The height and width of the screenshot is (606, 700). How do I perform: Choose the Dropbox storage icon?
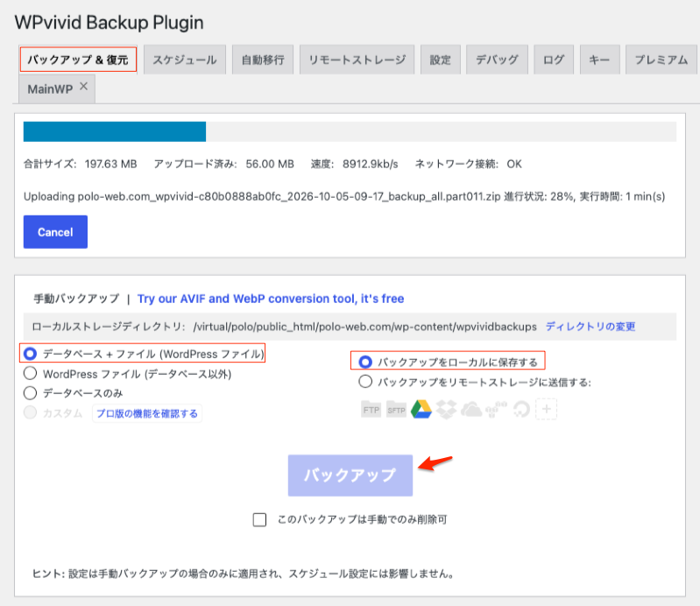447,409
